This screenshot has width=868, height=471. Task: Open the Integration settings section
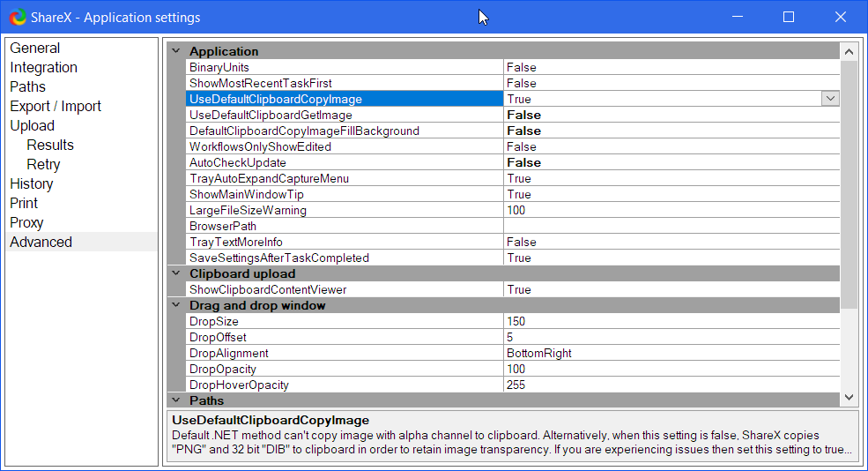pyautogui.click(x=44, y=68)
